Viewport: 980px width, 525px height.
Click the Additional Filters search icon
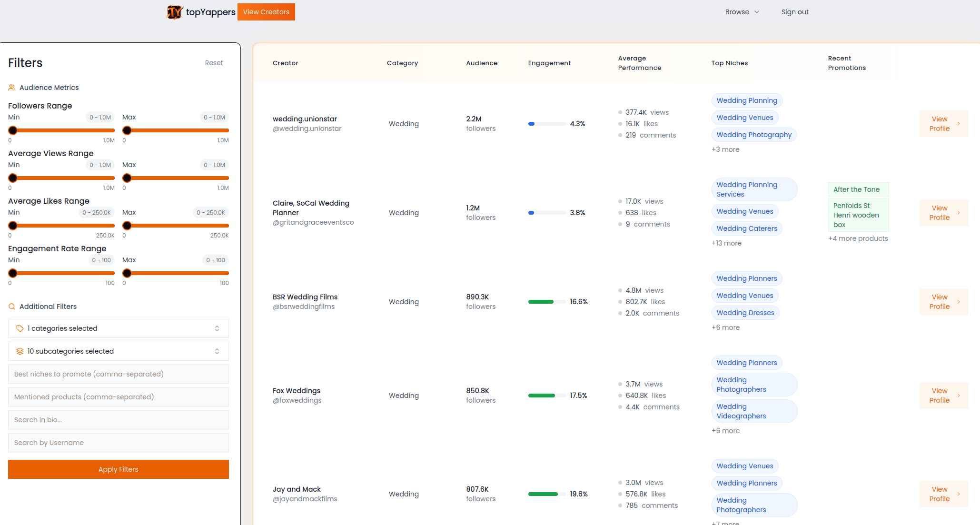click(x=12, y=307)
